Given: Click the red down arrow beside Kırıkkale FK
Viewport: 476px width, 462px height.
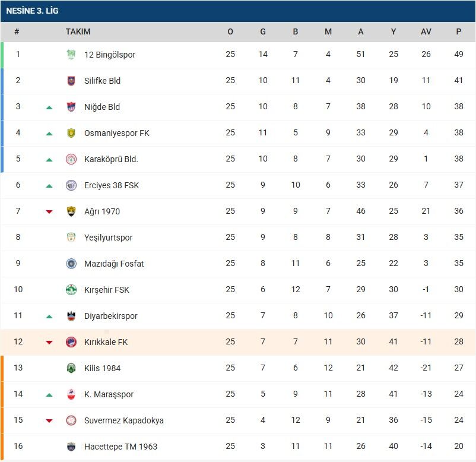Looking at the screenshot, I should [x=49, y=343].
